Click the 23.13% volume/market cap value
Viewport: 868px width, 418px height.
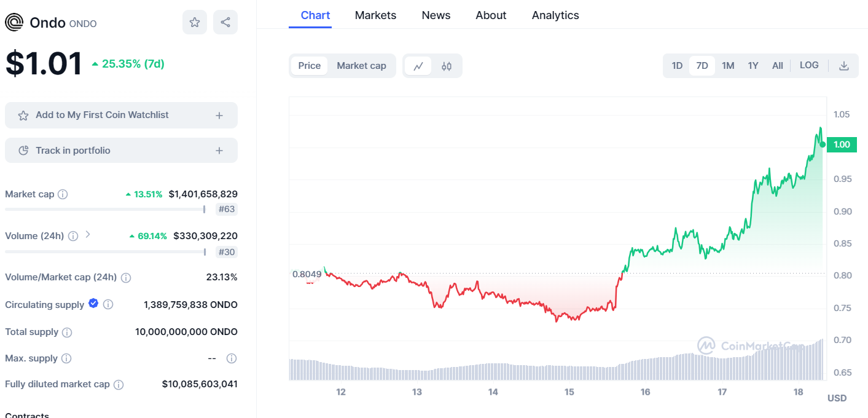point(222,277)
